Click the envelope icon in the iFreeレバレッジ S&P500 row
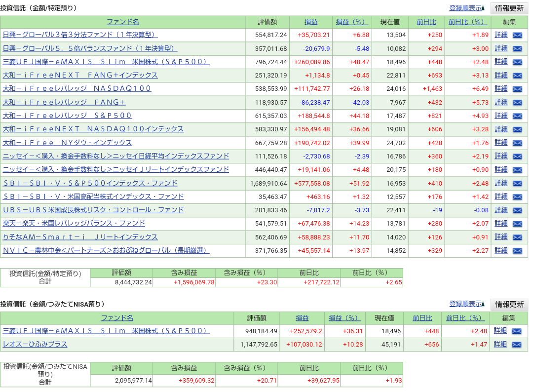 (x=517, y=116)
